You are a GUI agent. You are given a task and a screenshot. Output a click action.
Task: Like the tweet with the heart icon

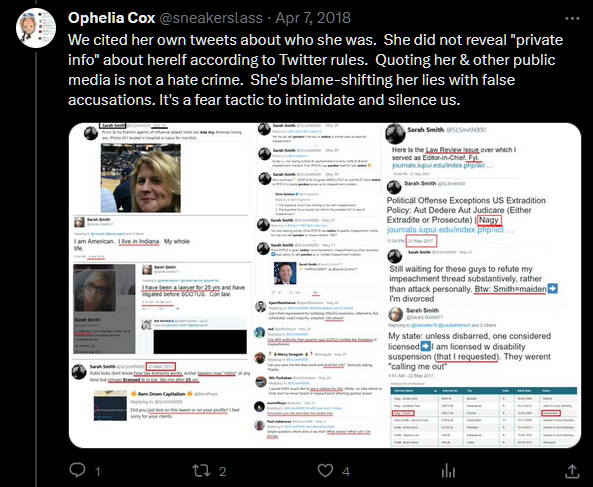tap(325, 470)
